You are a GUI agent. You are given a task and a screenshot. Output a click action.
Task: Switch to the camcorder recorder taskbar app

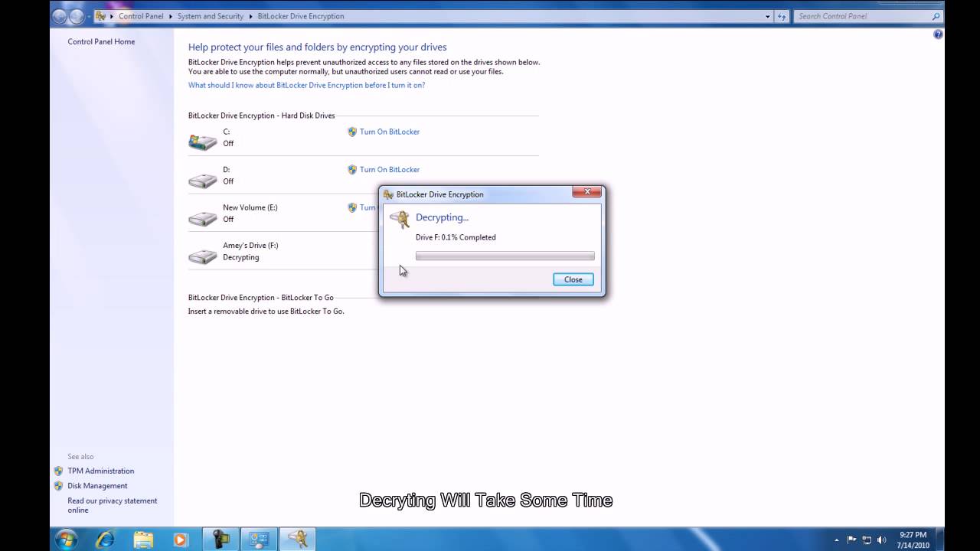tap(221, 540)
